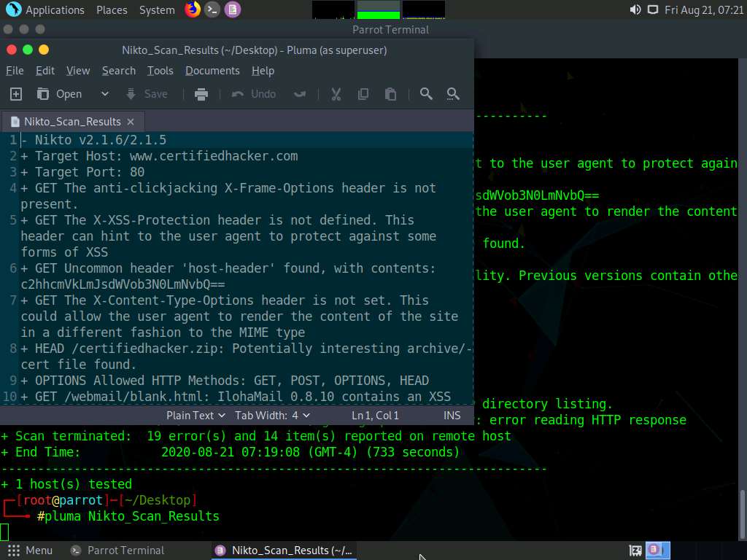
Task: Click the Scan terminated line in terminal
Action: click(256, 437)
